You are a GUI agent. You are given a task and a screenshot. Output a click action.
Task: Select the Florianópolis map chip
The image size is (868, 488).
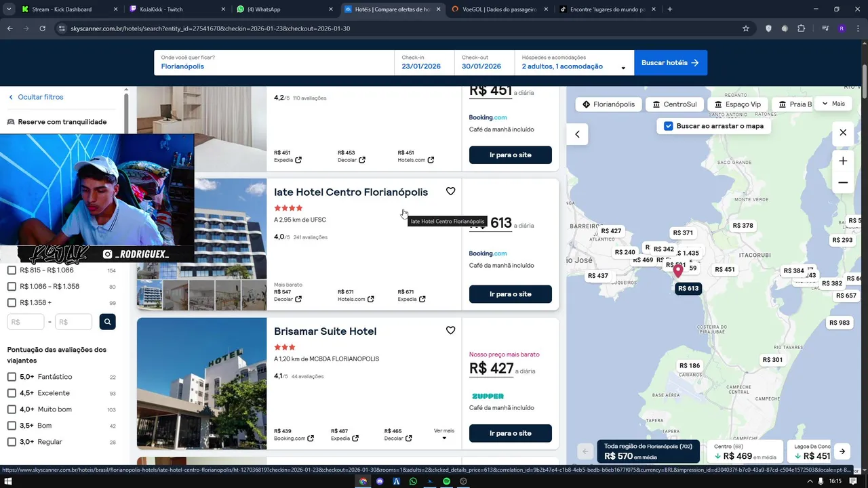tap(608, 104)
